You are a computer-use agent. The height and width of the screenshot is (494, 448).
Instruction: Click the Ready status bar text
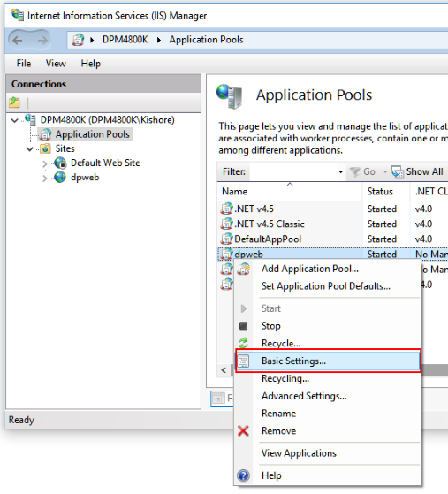point(21,420)
